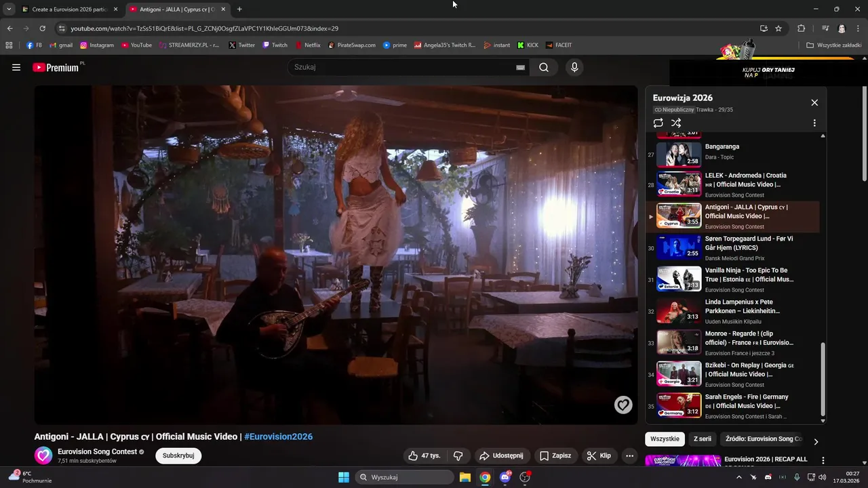Click the YouTube URL address bar
868x488 pixels.
(407, 28)
